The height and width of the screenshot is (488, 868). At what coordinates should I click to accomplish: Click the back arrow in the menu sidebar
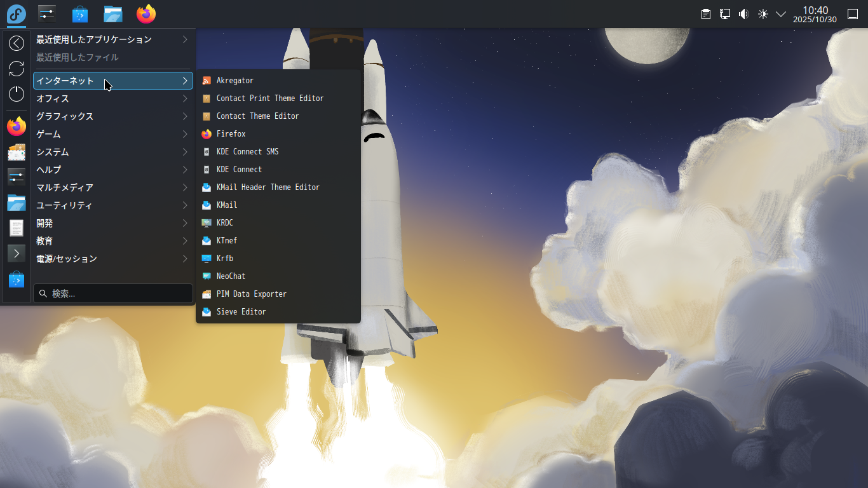[x=17, y=43]
